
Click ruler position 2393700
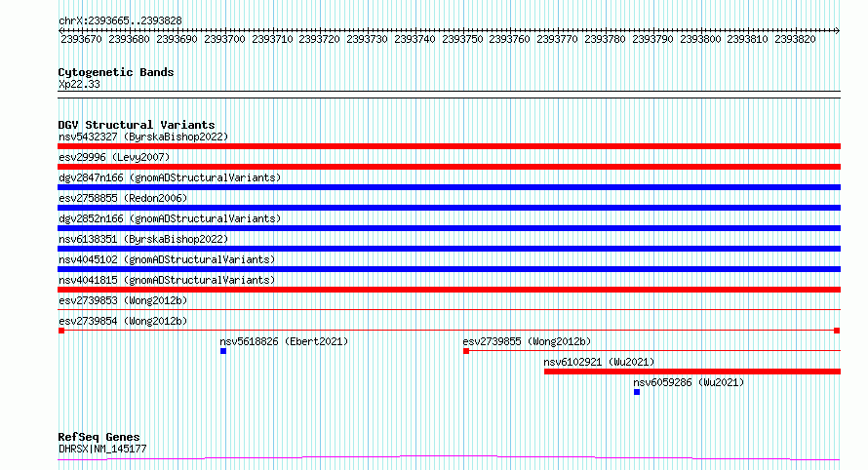tap(224, 39)
